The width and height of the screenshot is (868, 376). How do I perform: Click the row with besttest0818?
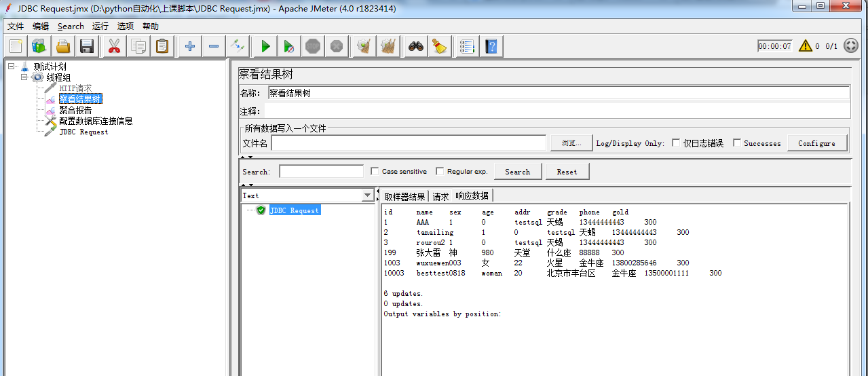[x=552, y=273]
